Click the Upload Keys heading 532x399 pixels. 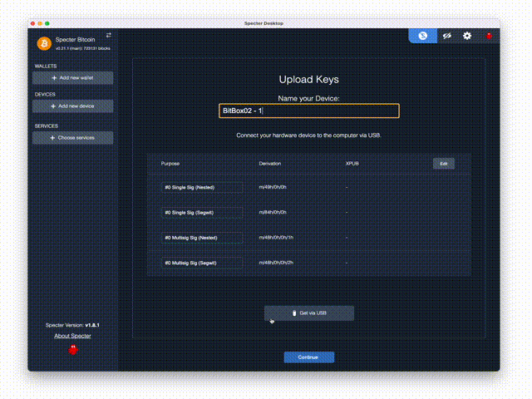308,80
